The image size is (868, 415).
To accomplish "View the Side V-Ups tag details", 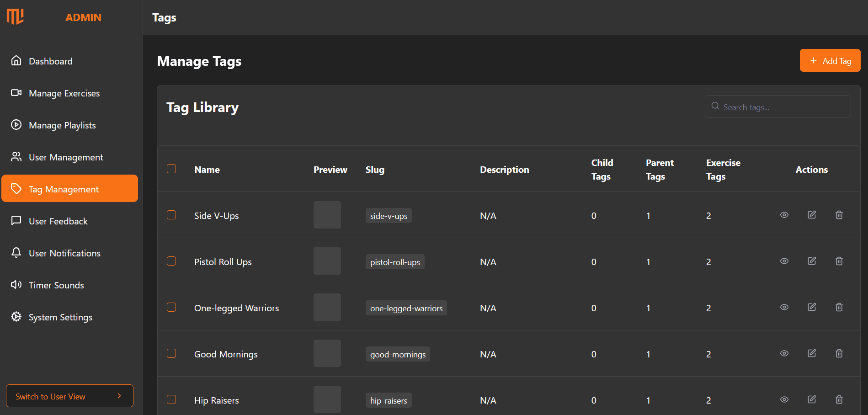I will coord(784,215).
